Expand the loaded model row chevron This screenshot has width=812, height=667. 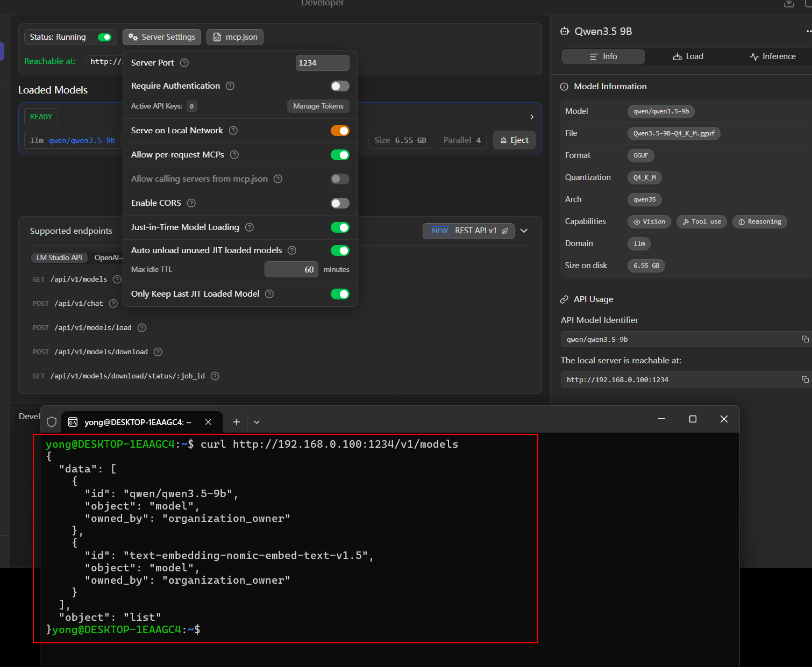(532, 117)
